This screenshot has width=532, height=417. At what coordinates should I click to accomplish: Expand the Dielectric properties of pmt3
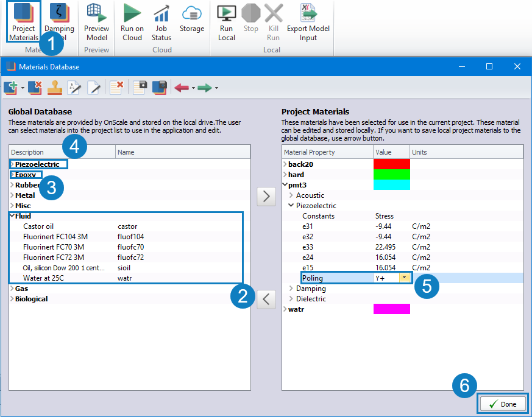pyautogui.click(x=291, y=299)
